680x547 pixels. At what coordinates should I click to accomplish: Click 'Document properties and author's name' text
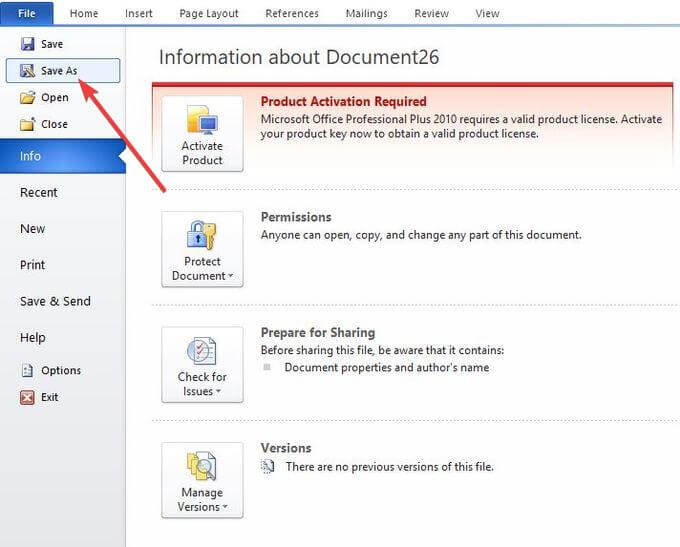pyautogui.click(x=387, y=367)
